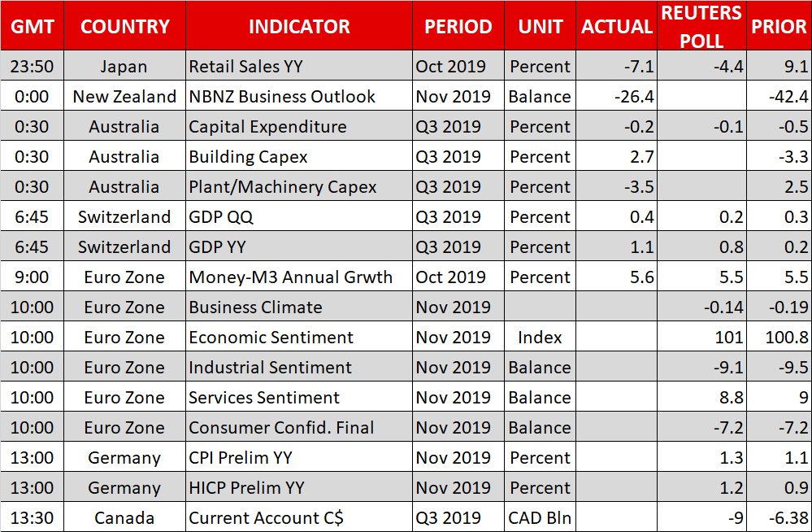This screenshot has height=532, width=812.
Task: Select the Business Climate indicator
Action: click(x=255, y=307)
